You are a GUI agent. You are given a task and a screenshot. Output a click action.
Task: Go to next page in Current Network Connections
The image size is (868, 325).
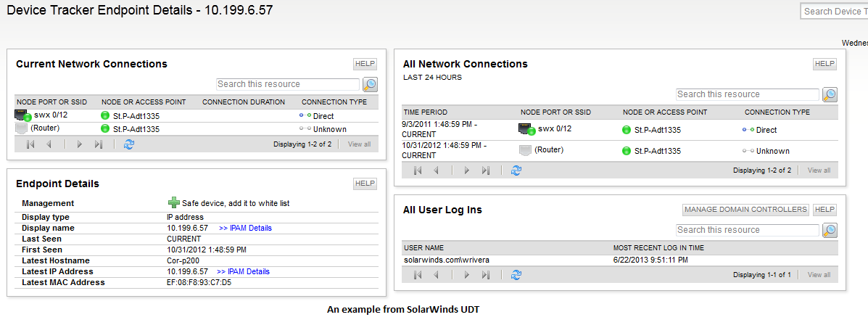[80, 144]
